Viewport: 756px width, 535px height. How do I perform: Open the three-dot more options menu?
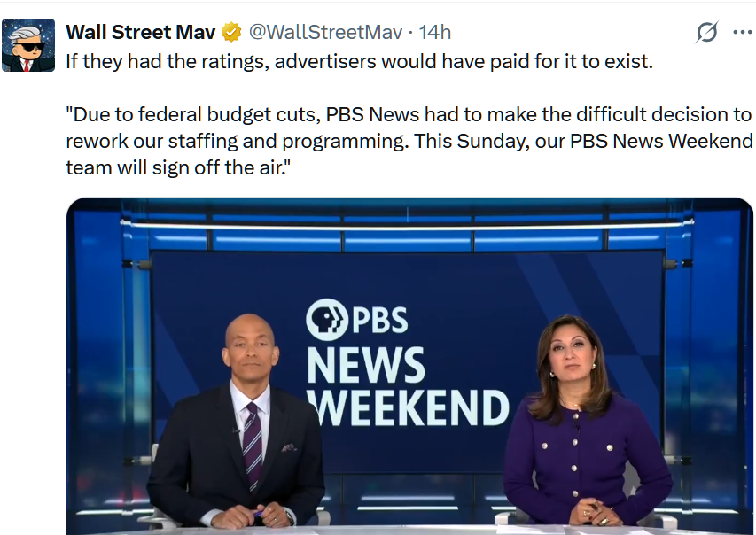[743, 33]
